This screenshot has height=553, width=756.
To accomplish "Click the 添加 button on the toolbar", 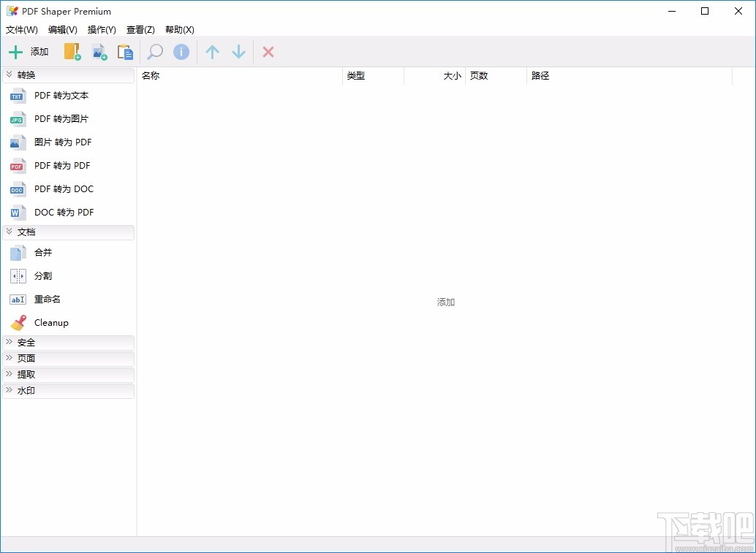I will 29,52.
